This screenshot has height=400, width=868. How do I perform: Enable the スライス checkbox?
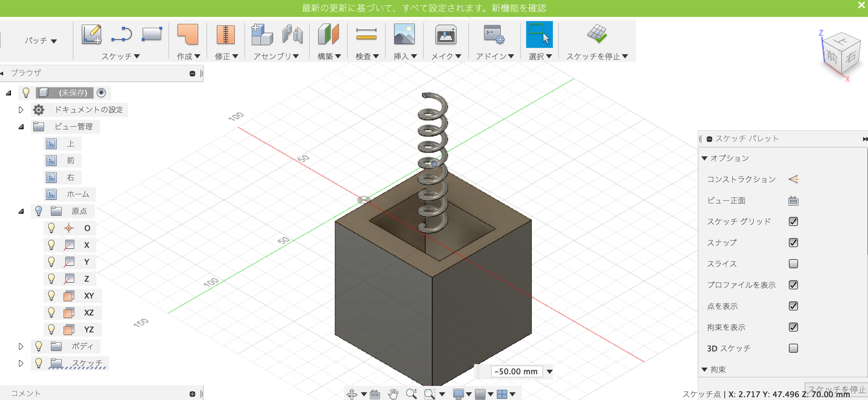pos(793,264)
